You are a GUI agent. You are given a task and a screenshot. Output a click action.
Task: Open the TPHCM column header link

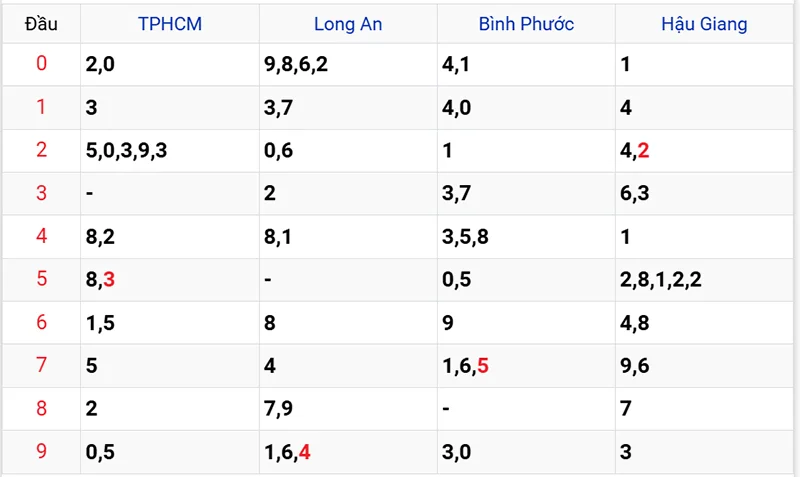coord(168,23)
